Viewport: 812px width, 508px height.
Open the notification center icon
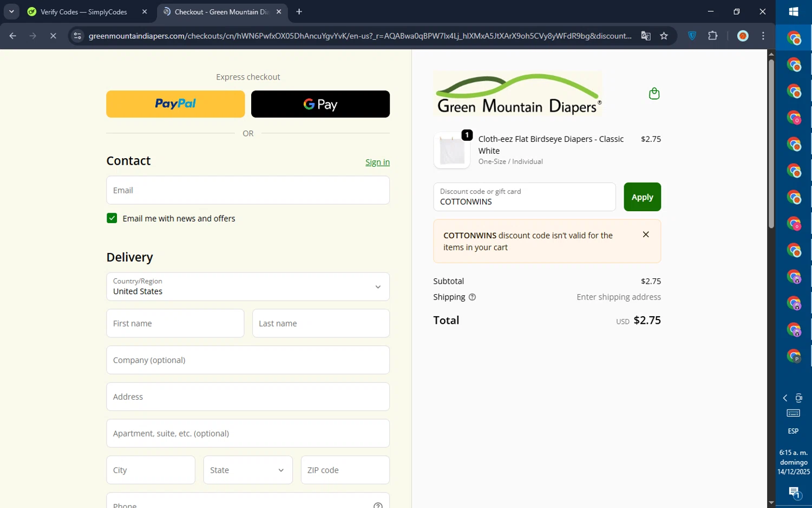794,492
